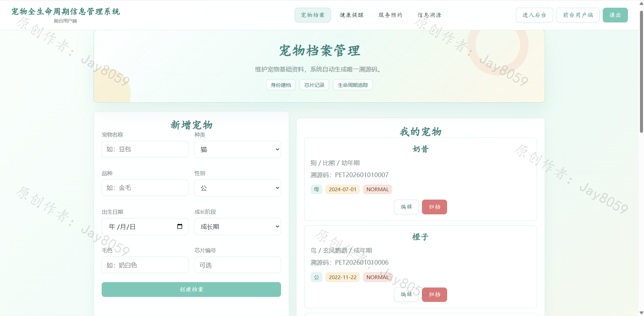Click the site title 宠物全生命周期信息管理系统
The image size is (644, 316).
point(65,11)
